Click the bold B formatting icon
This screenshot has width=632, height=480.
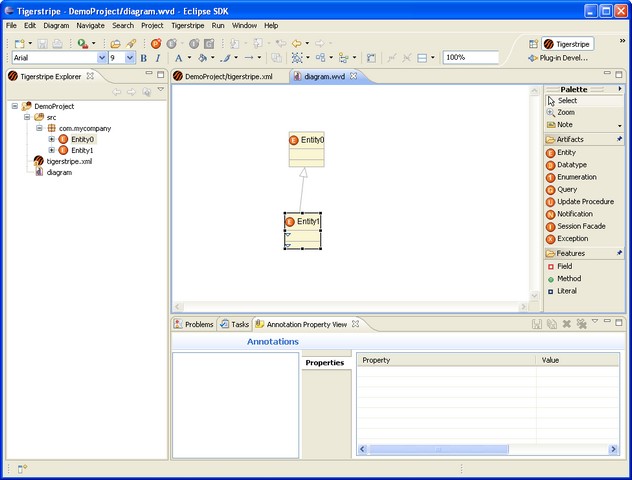(143, 58)
